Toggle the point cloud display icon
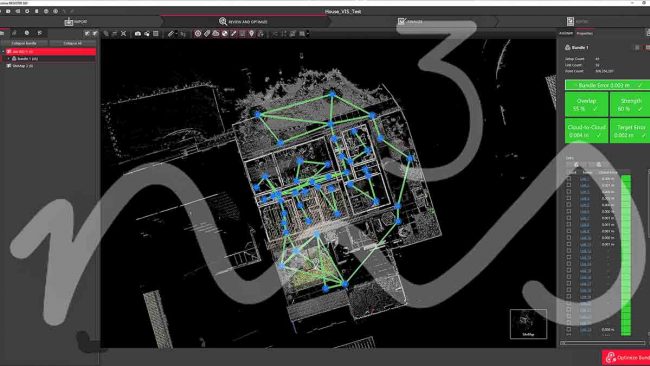Screen dimensions: 650x366 click(216, 34)
